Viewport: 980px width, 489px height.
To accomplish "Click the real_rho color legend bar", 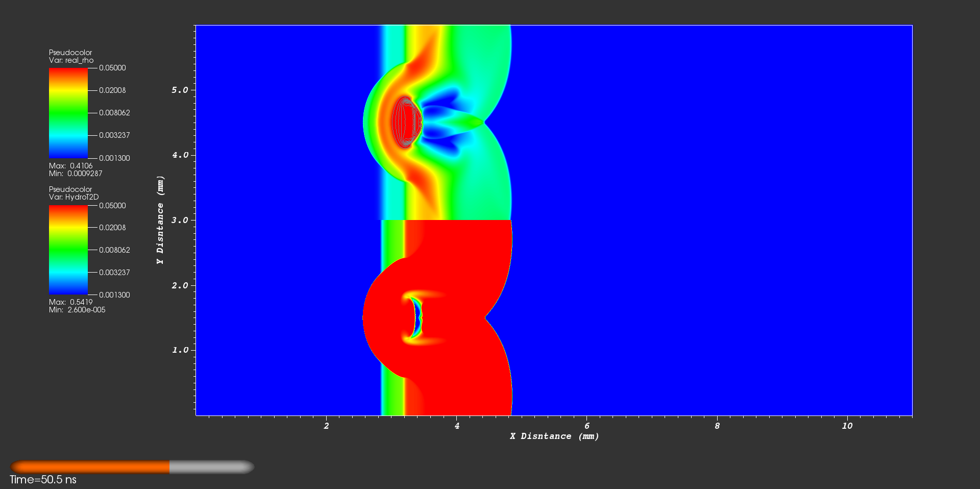I will click(68, 113).
